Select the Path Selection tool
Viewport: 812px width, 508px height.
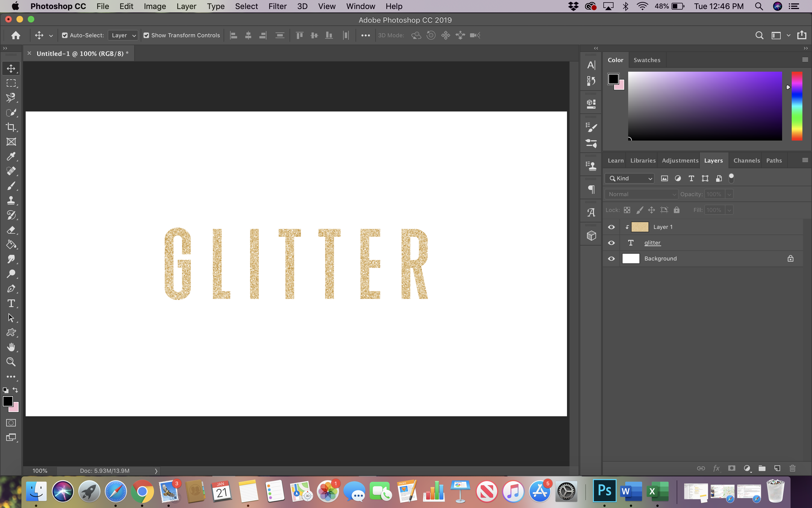(x=11, y=318)
